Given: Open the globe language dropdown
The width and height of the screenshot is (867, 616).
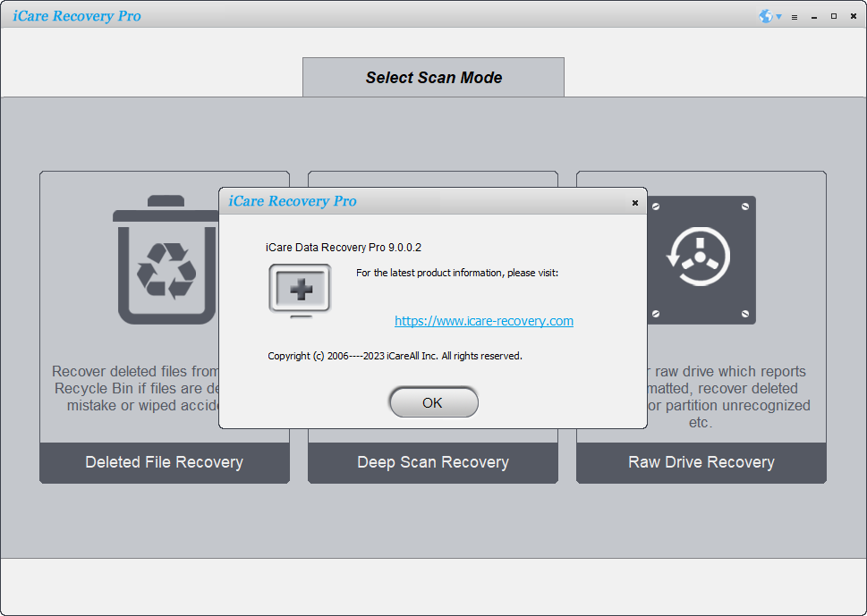Looking at the screenshot, I should click(769, 17).
